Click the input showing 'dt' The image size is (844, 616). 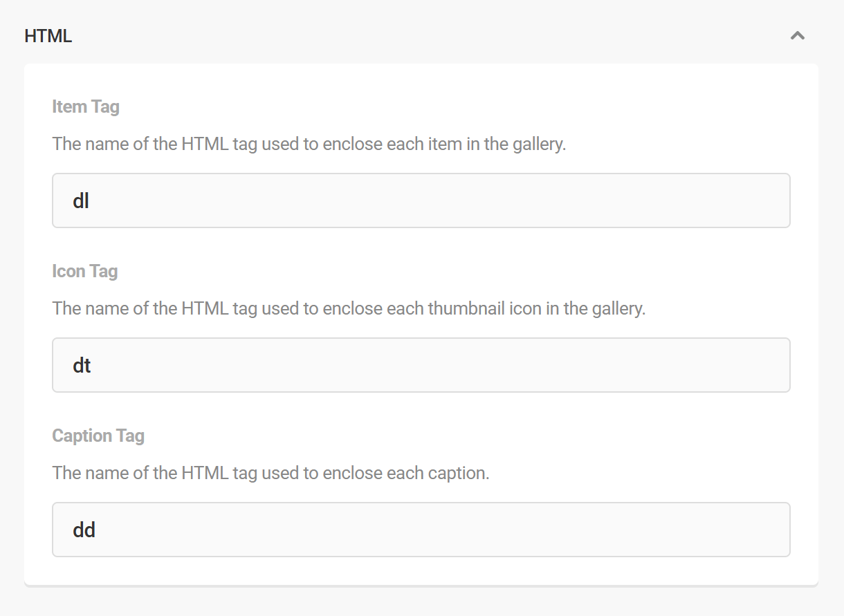tap(421, 365)
